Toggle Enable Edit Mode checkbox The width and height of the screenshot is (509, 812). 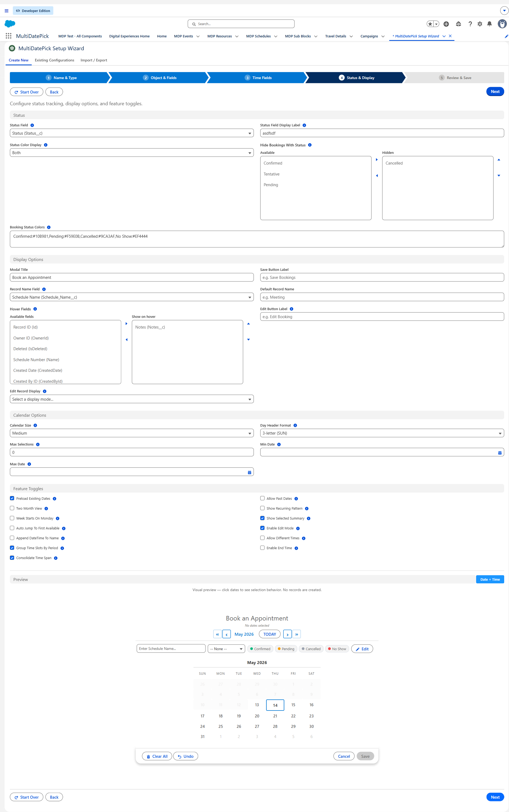click(262, 528)
